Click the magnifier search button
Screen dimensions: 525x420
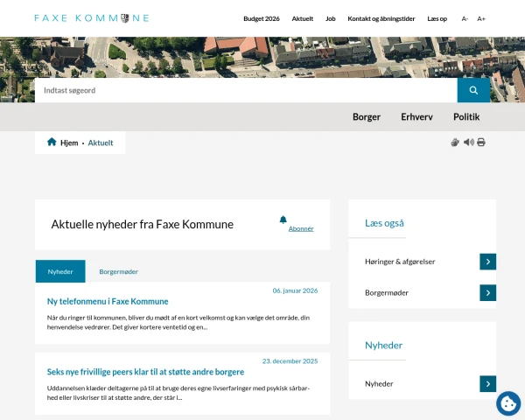pyautogui.click(x=473, y=90)
